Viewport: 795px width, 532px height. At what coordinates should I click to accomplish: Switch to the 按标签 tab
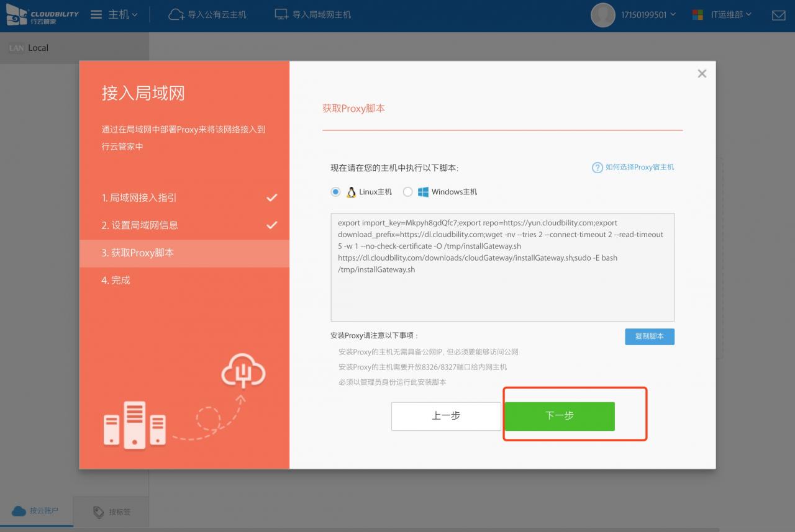(x=112, y=512)
